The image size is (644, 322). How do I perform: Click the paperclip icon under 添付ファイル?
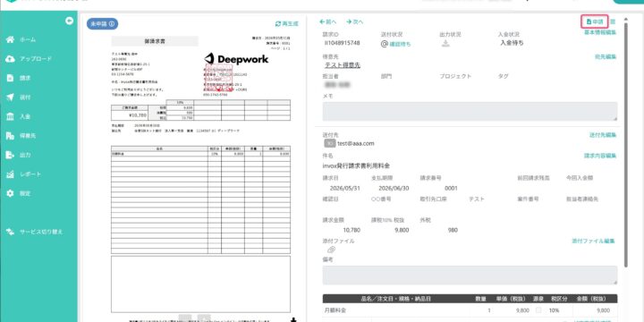pos(331,250)
